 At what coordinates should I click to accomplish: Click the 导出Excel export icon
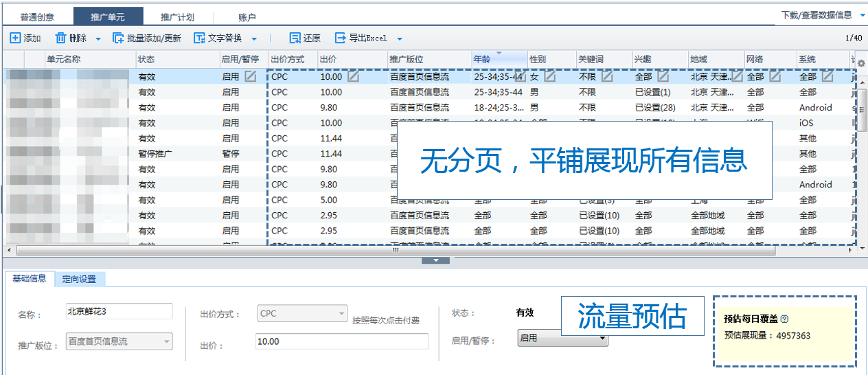tap(341, 38)
